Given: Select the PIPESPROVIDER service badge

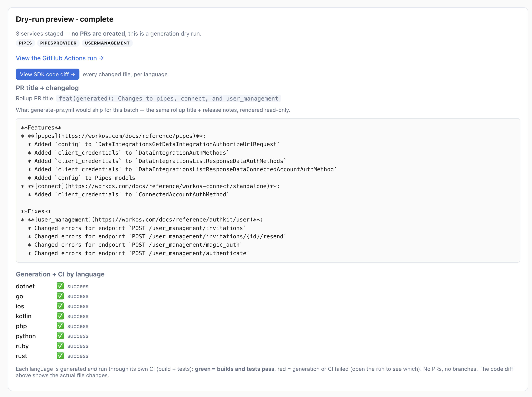Looking at the screenshot, I should [58, 43].
